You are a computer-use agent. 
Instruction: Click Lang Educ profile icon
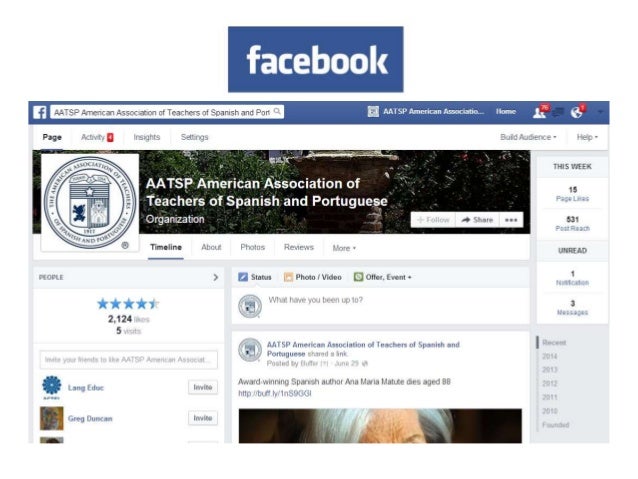point(52,387)
